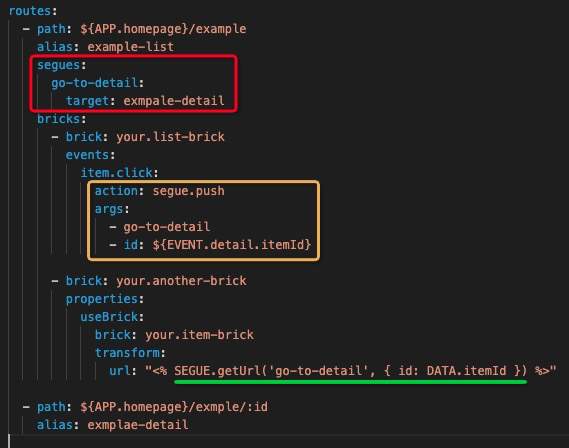Click SEGUE.getUrl expression underlined in green
569x448 pixels.
point(350,371)
